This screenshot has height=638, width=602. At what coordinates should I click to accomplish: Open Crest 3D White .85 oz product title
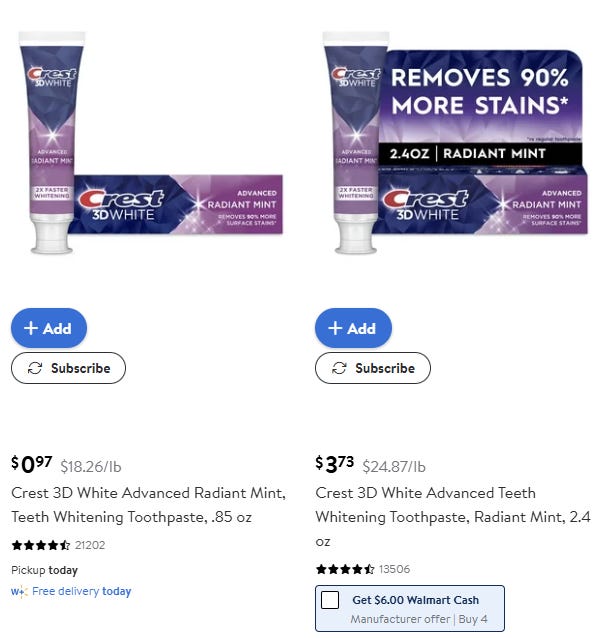(148, 505)
